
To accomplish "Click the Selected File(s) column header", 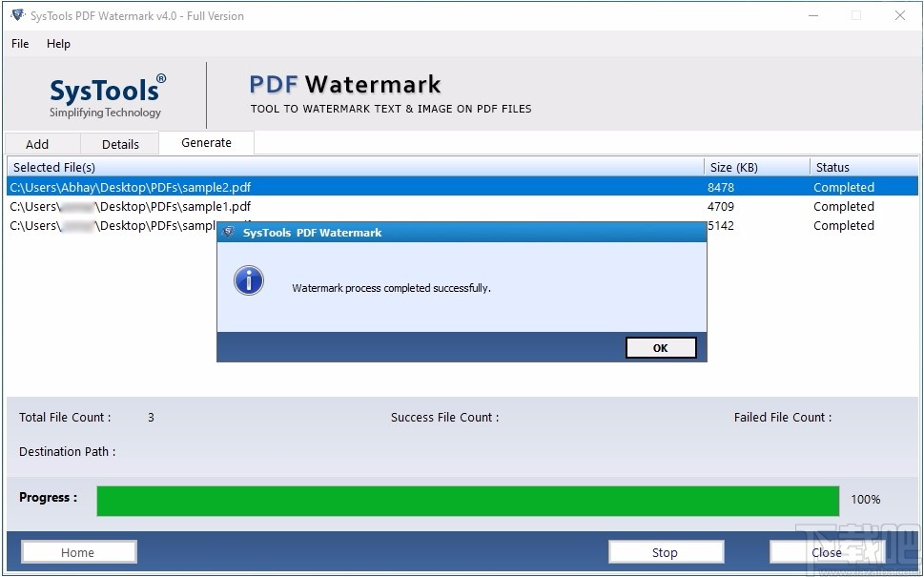I will click(54, 166).
